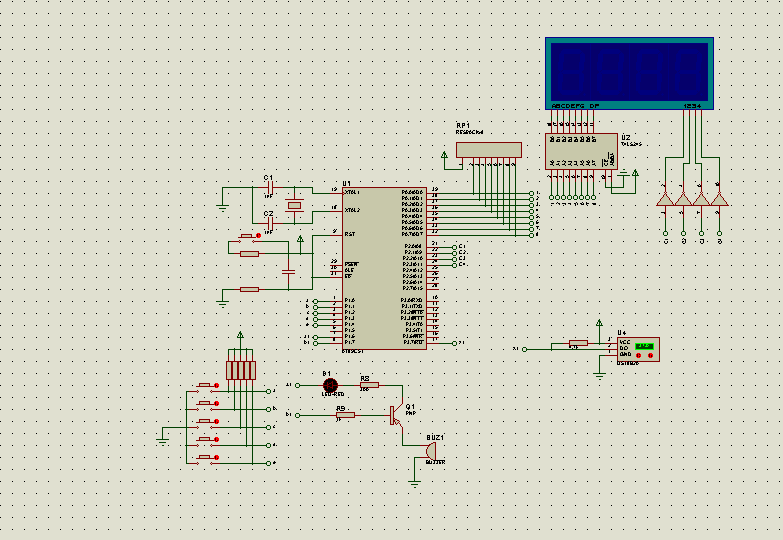783x540 pixels.
Task: Select the power arrow in the reset circuit
Action: pyautogui.click(x=300, y=240)
